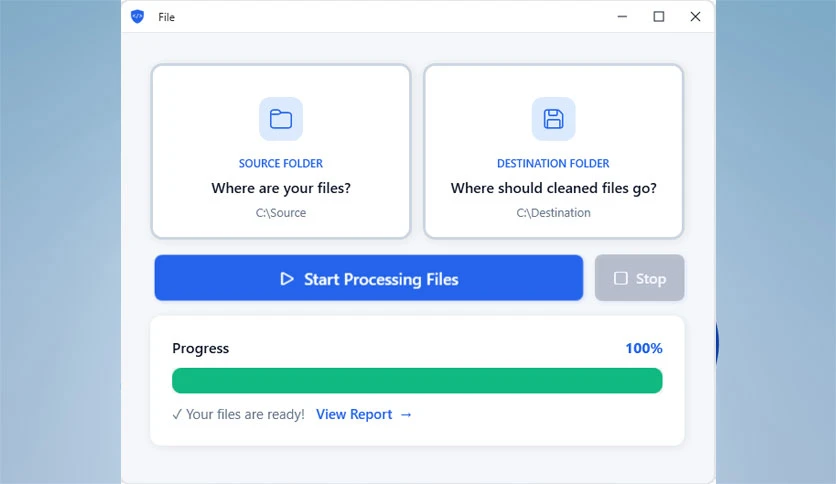
Task: Open the File menu
Action: (166, 17)
